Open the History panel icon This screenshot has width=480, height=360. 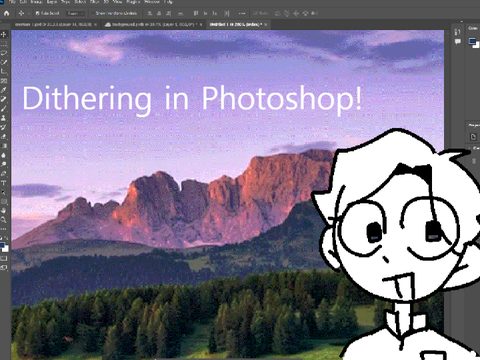(457, 32)
